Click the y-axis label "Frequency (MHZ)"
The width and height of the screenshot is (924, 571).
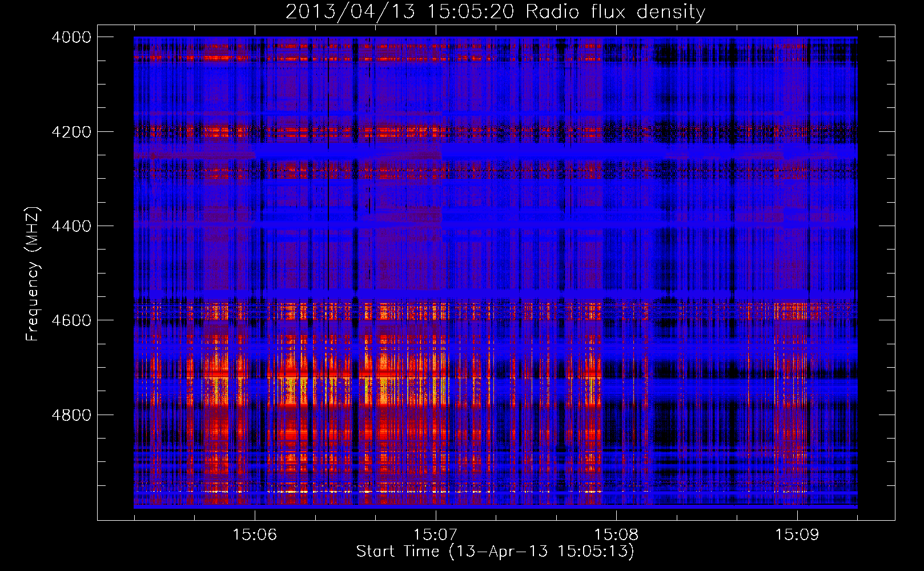point(33,274)
